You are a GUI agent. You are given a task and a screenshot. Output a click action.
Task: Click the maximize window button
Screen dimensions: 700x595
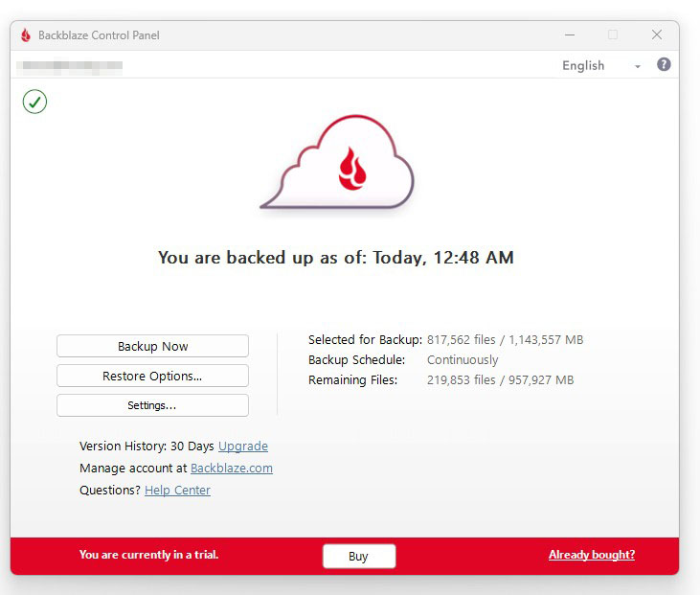[613, 35]
